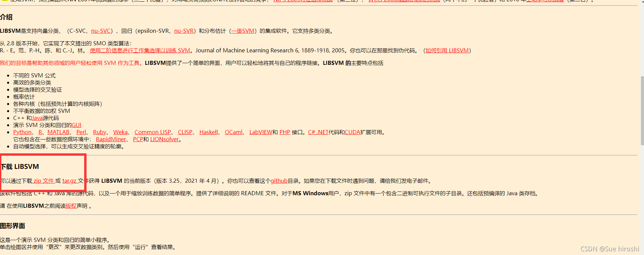Click the bullet 模型选择的交叉验证
The height and width of the screenshot is (255, 644).
pyautogui.click(x=38, y=90)
